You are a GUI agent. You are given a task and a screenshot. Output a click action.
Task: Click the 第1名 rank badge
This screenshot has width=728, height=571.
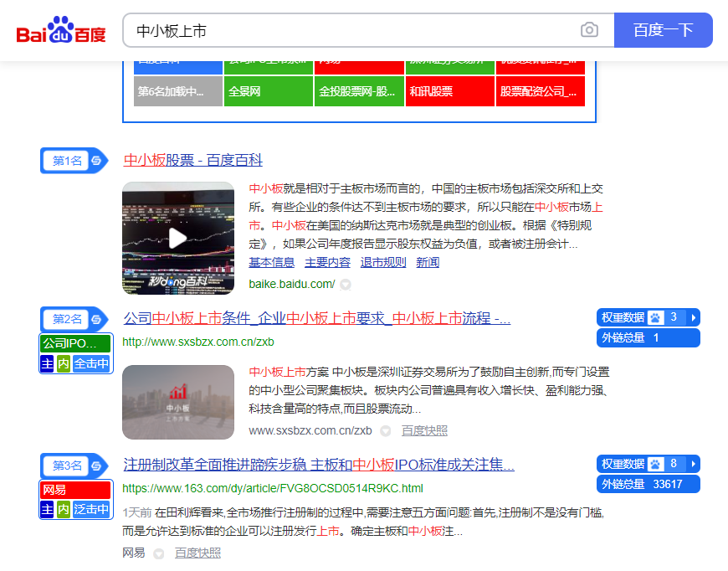(x=74, y=161)
